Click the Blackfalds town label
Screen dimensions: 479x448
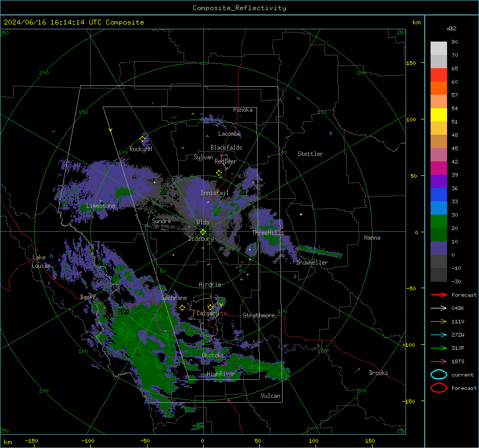(x=226, y=148)
